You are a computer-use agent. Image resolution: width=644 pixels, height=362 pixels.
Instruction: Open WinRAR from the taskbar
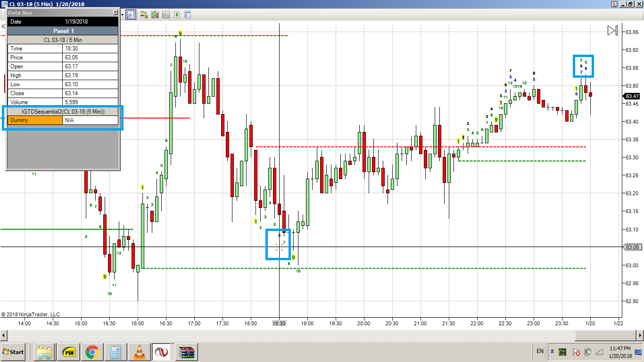tap(186, 352)
